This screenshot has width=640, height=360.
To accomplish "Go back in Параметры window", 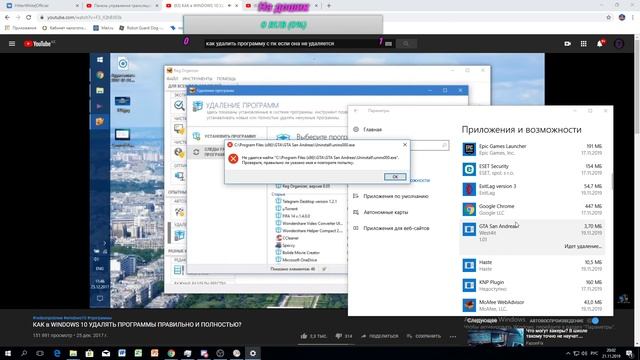I will [356, 111].
